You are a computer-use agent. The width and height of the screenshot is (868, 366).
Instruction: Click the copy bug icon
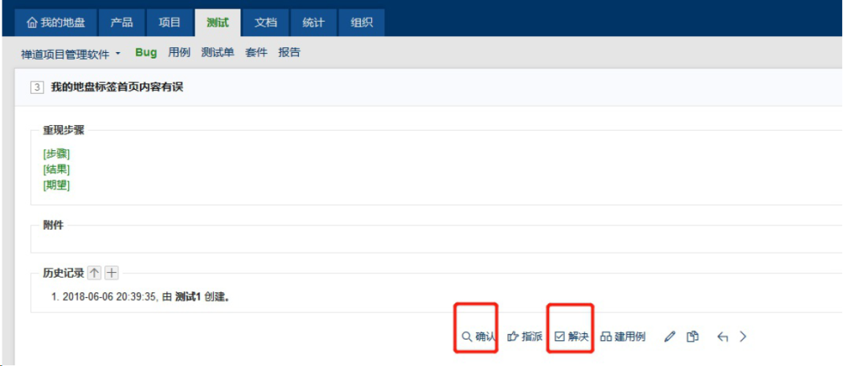tap(692, 337)
